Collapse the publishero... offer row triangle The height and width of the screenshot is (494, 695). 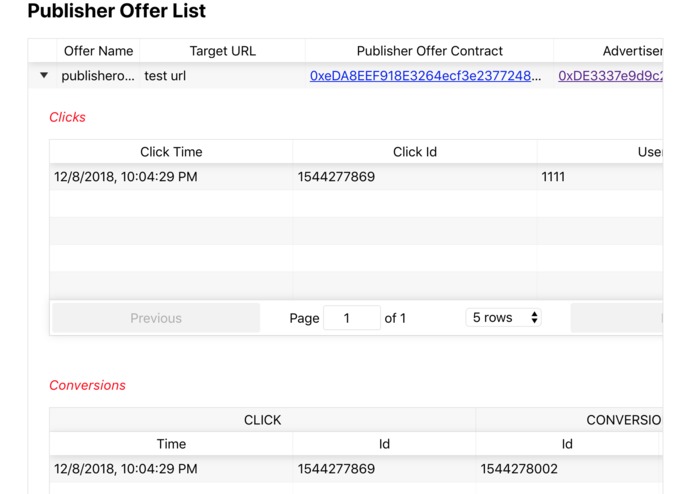tap(43, 75)
